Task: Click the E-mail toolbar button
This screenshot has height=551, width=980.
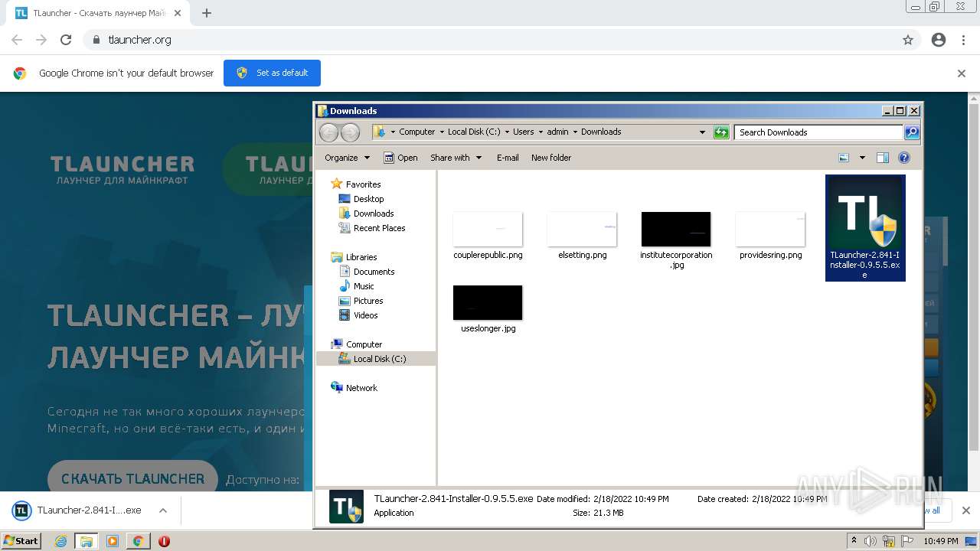Action: tap(508, 158)
